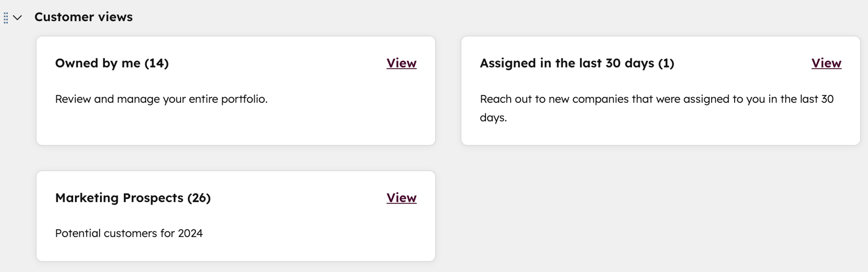Click the Marketing Prospects card
The height and width of the screenshot is (272, 868).
pyautogui.click(x=235, y=215)
